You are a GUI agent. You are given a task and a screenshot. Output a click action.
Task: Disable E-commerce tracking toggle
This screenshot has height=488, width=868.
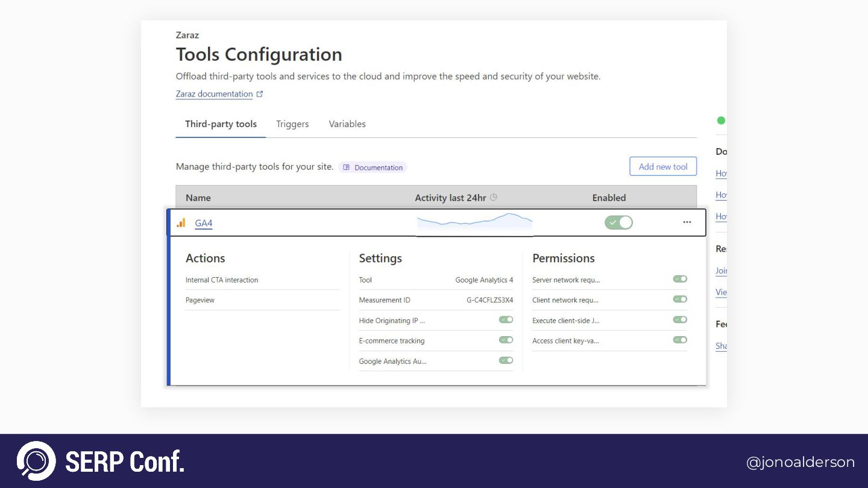506,340
